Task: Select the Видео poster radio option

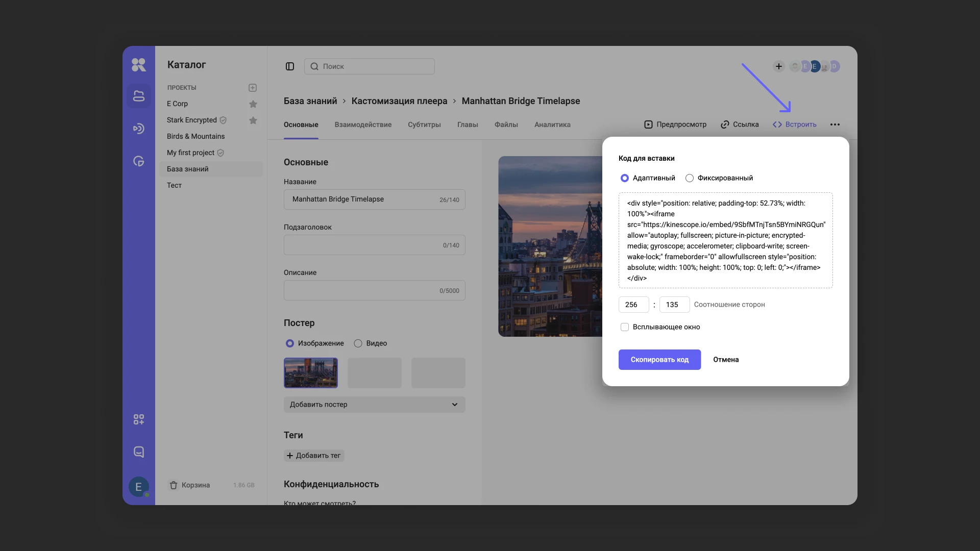Action: [x=358, y=343]
